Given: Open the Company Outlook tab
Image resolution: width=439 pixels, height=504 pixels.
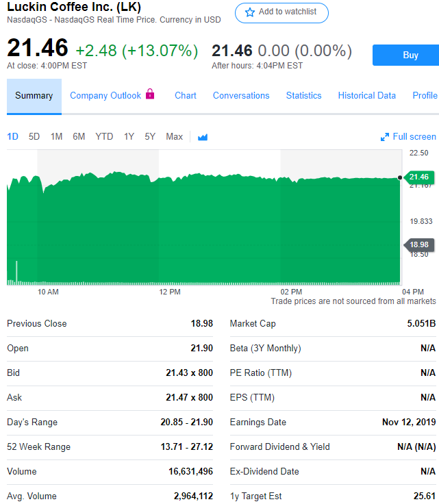Looking at the screenshot, I should [x=105, y=95].
